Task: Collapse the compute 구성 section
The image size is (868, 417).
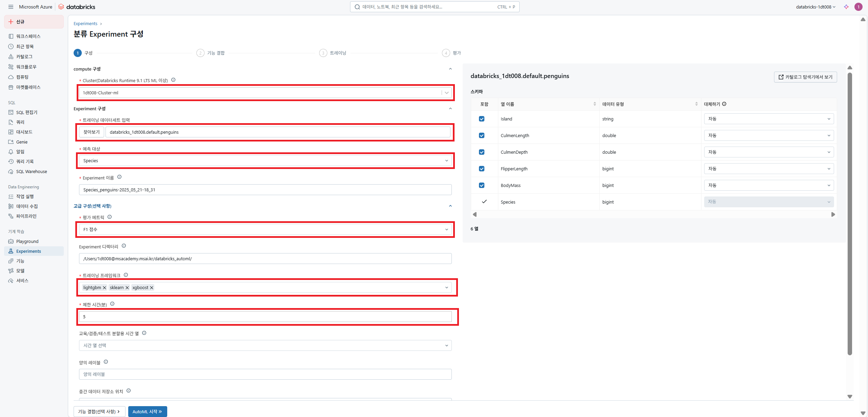Action: [x=450, y=69]
